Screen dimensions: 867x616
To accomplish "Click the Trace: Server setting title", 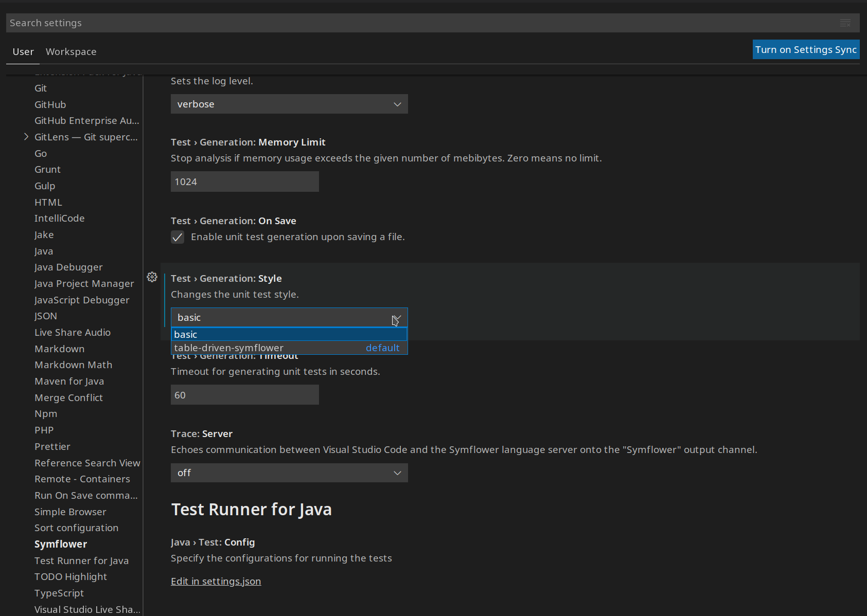I will pyautogui.click(x=202, y=434).
